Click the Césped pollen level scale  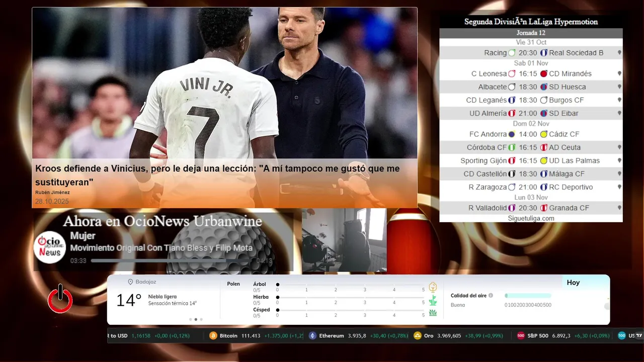[350, 310]
